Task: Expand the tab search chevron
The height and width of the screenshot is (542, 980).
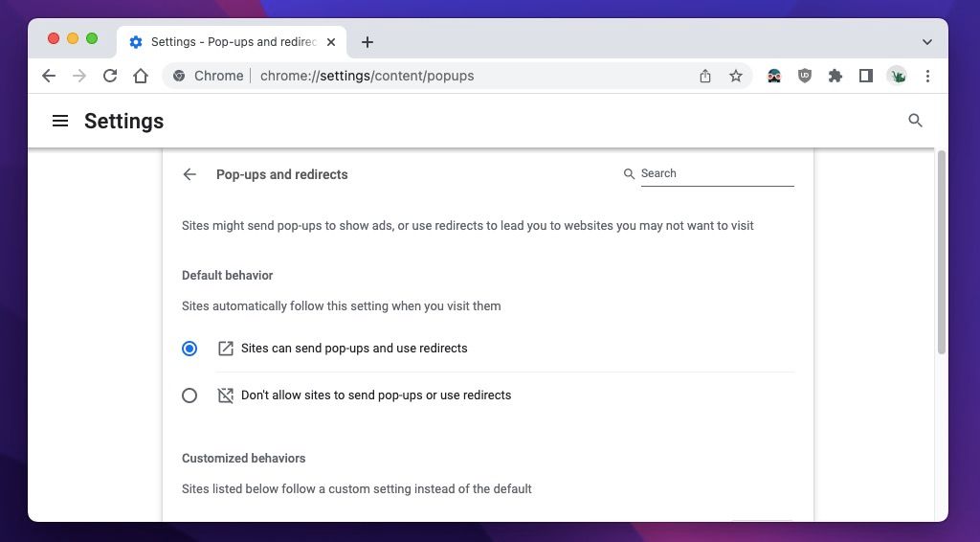Action: pos(926,42)
